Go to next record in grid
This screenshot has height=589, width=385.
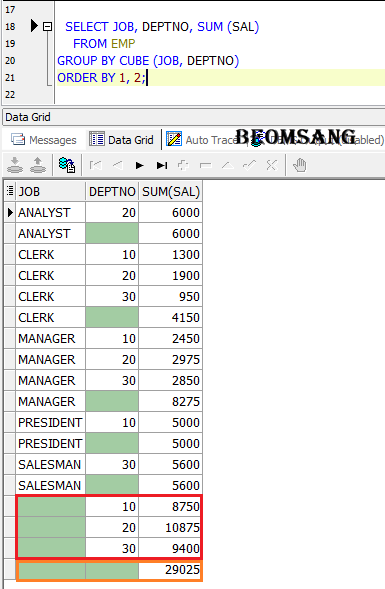140,165
